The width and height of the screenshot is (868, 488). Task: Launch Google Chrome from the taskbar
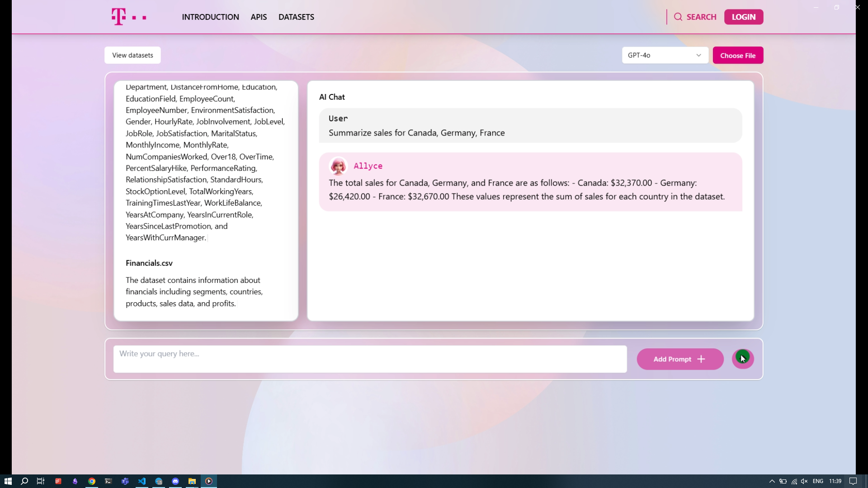[x=92, y=481]
